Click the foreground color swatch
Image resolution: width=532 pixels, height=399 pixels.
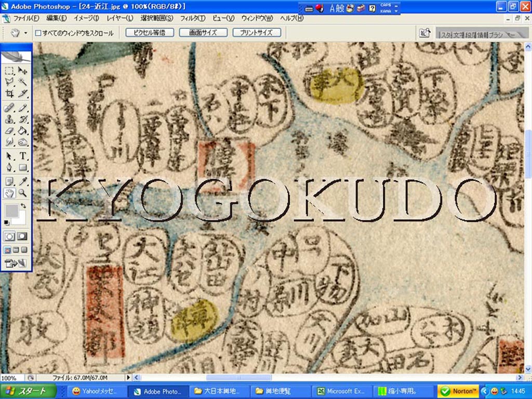pos(11,211)
